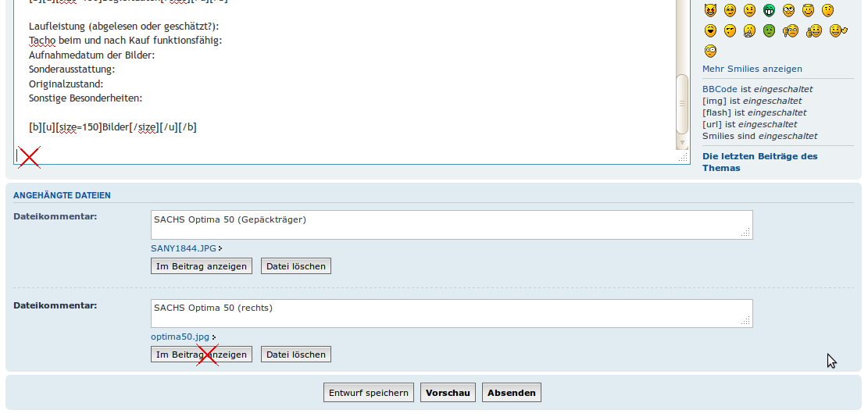This screenshot has width=868, height=417.
Task: Insert the red devil smiley
Action: [710, 10]
